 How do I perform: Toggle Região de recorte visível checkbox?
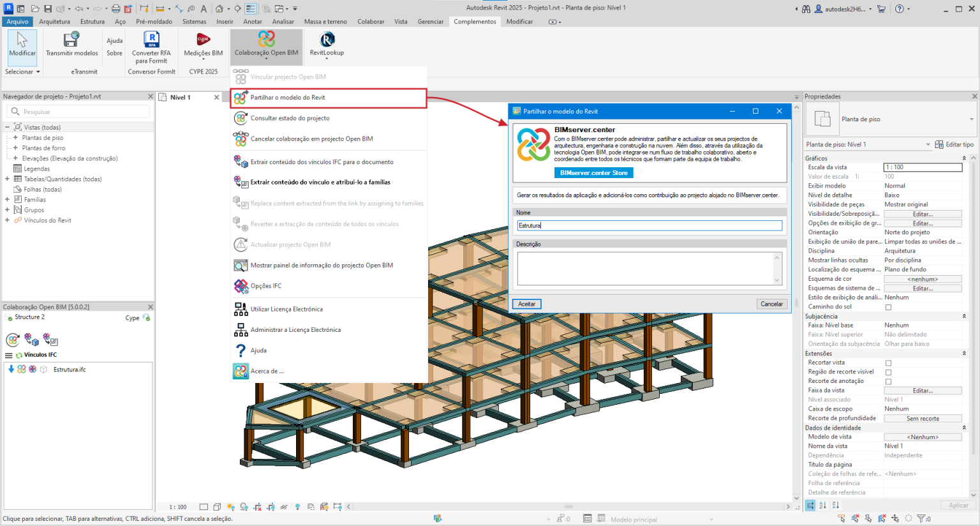tap(888, 372)
